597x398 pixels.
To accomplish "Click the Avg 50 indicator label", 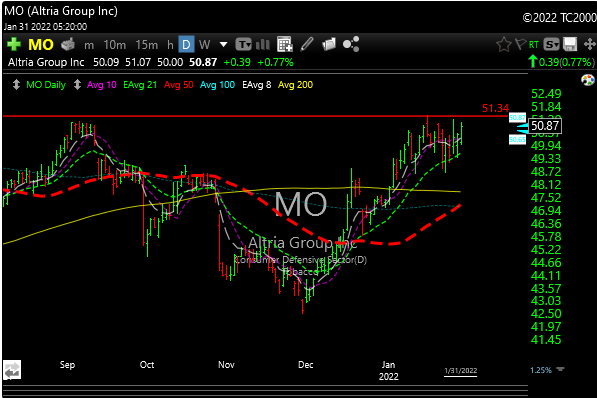I will [179, 85].
